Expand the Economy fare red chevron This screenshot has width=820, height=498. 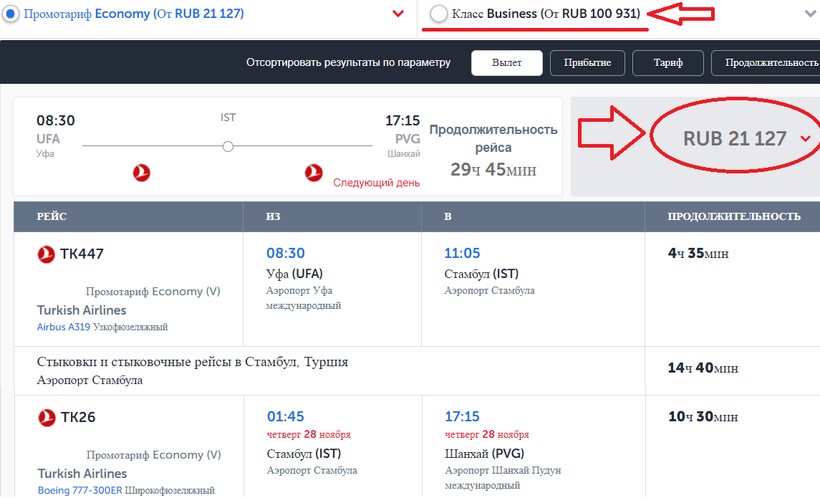(x=398, y=14)
